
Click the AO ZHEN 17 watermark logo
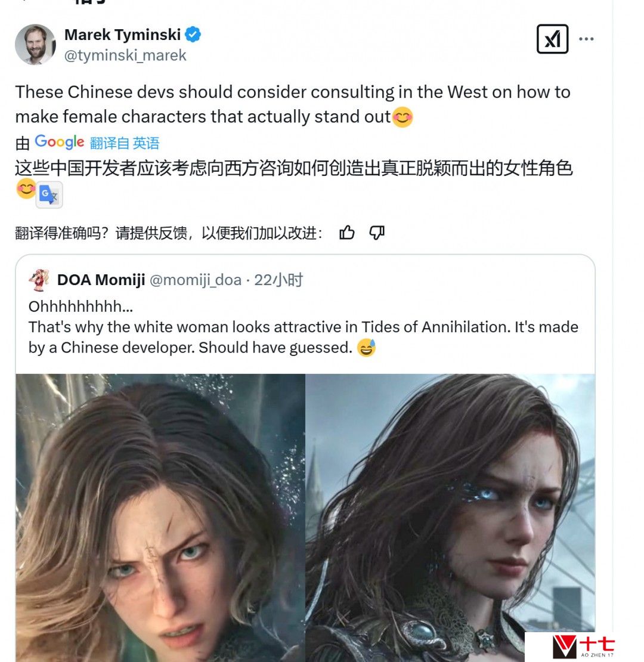point(583,647)
